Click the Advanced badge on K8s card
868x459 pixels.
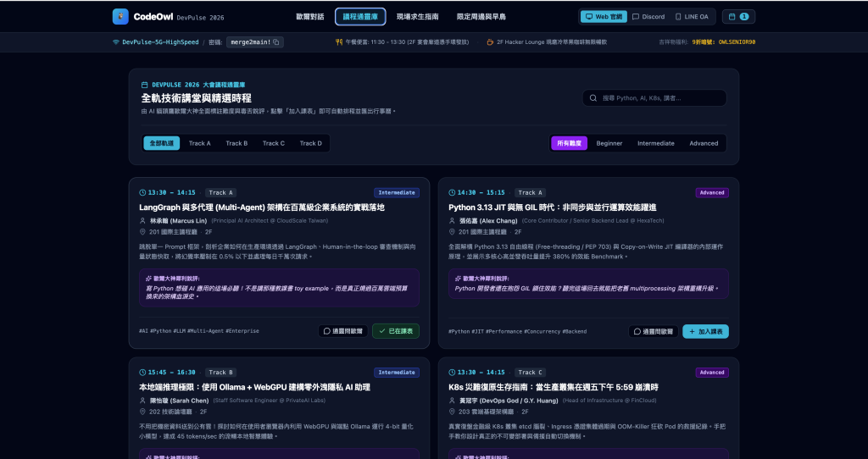[712, 372]
